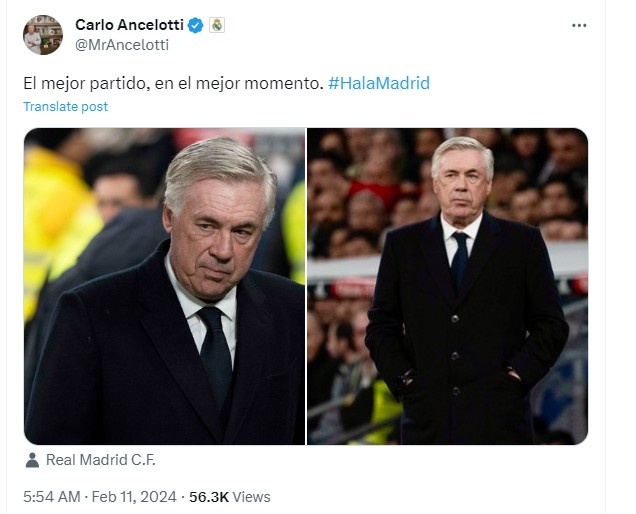636x514 pixels.
Task: Click the Real Madrid C.F. tagged account
Action: coord(101,461)
